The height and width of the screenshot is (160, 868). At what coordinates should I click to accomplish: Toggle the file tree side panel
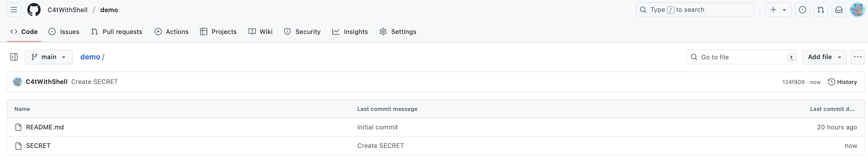[14, 57]
